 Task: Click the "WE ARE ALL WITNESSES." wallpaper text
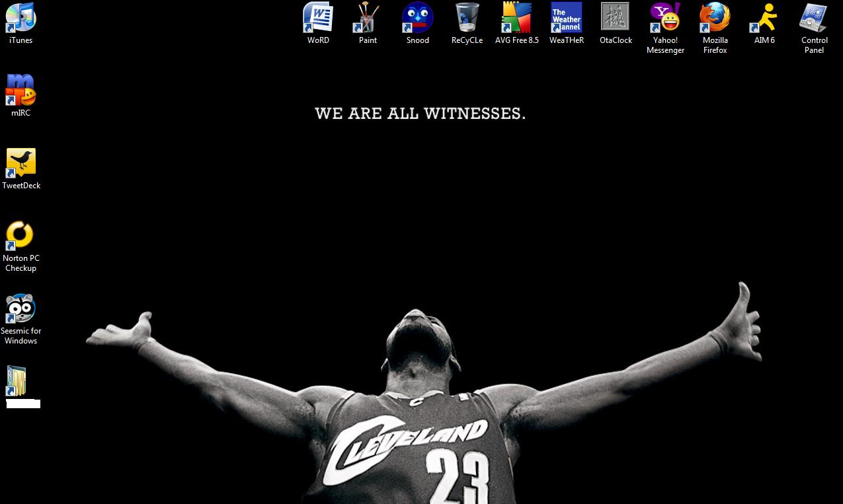421,114
